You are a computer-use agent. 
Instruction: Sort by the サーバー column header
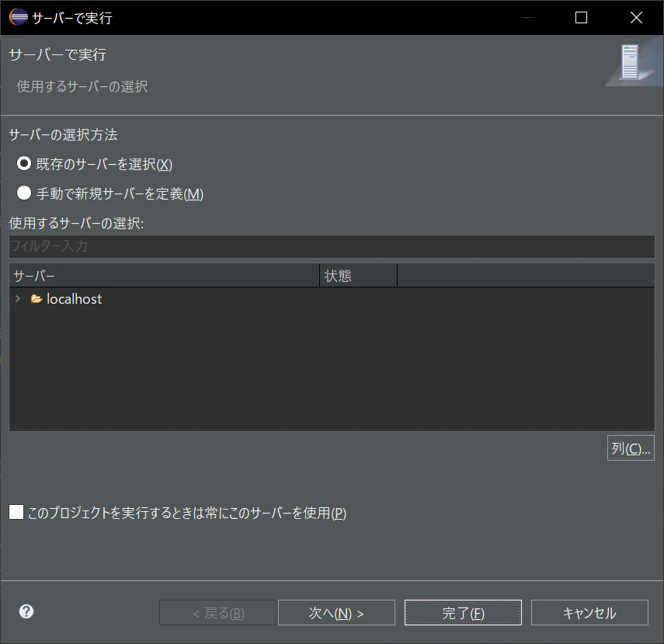tap(165, 276)
